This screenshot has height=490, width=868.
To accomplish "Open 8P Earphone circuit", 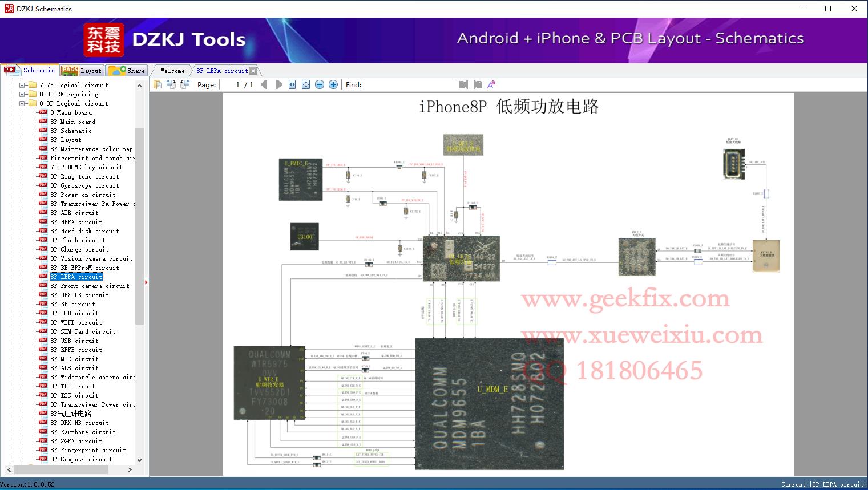I will (x=83, y=432).
